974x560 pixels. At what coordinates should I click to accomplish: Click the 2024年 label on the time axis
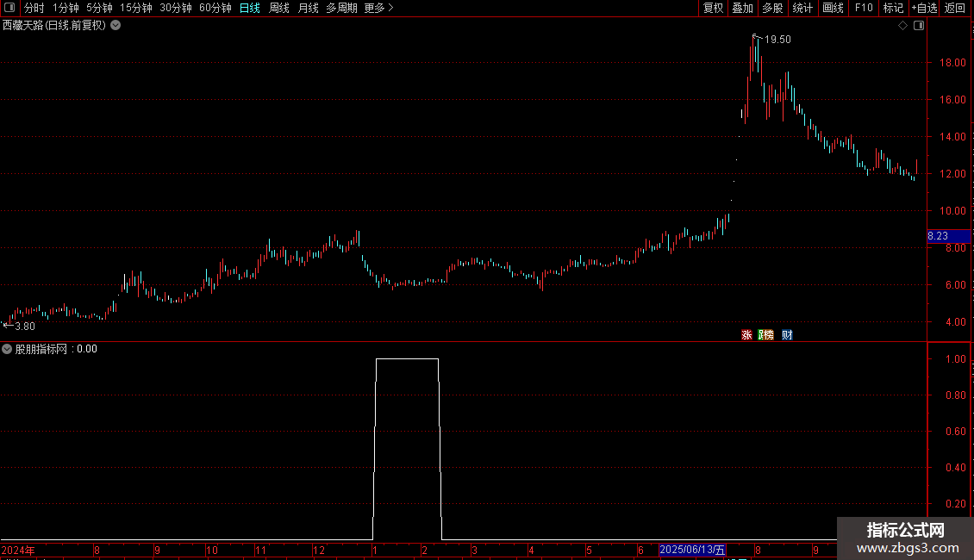18,550
